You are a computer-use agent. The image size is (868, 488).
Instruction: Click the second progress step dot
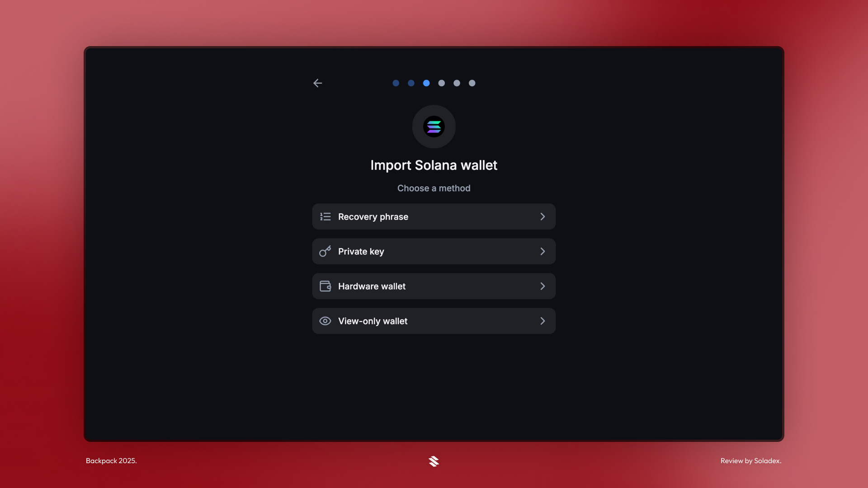[x=411, y=83]
